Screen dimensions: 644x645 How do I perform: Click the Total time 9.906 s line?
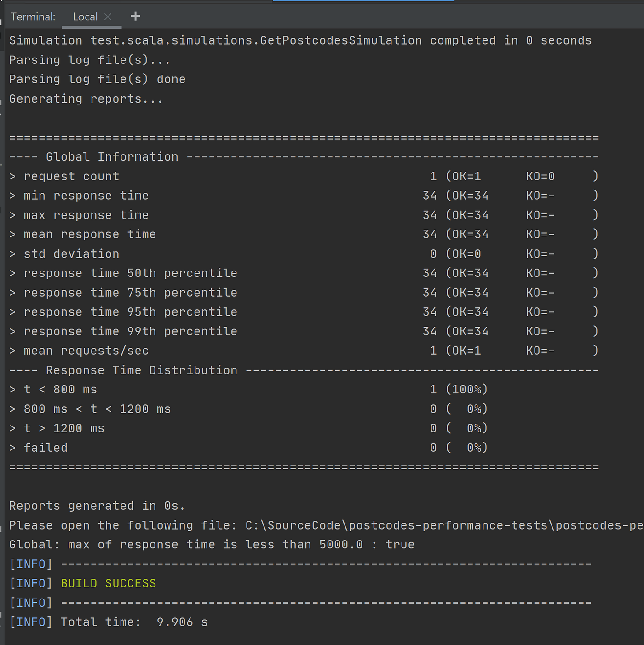tap(110, 622)
